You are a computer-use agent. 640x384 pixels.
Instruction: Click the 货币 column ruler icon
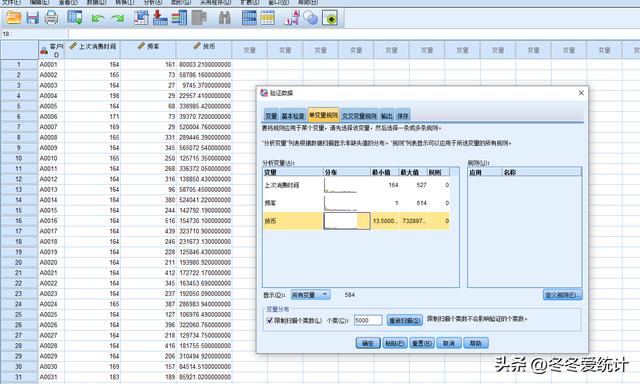[x=197, y=46]
